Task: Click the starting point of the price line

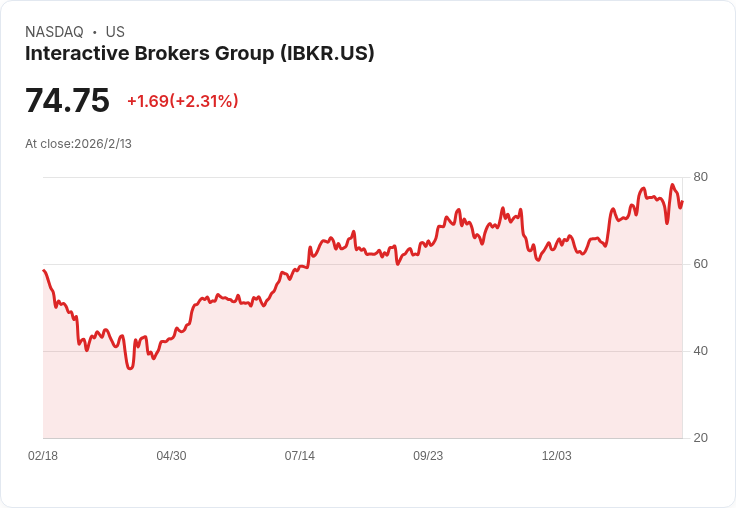Action: [x=44, y=270]
